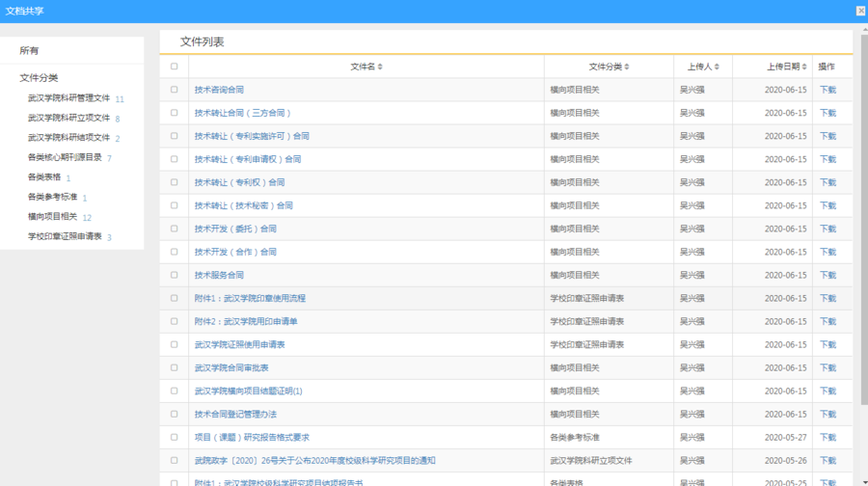868x486 pixels.
Task: Download 附件1：武汉学院印章使用流程 via 下载
Action: tap(827, 298)
